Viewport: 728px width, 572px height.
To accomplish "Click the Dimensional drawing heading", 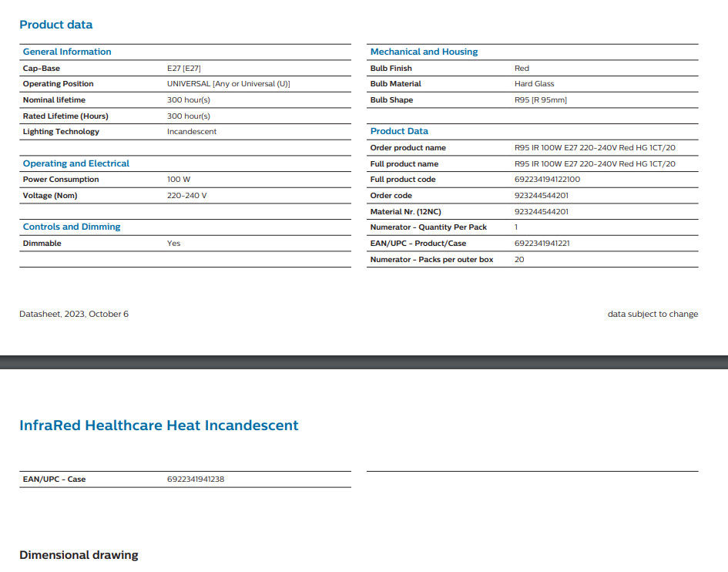I will [x=79, y=555].
